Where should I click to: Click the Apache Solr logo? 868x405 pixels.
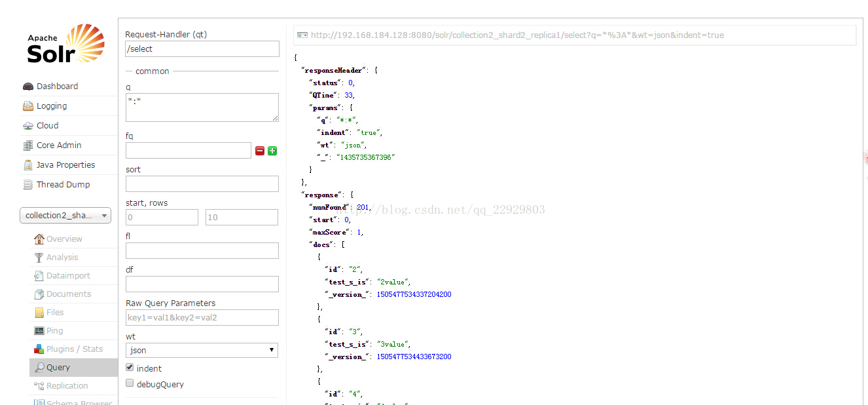pos(65,44)
